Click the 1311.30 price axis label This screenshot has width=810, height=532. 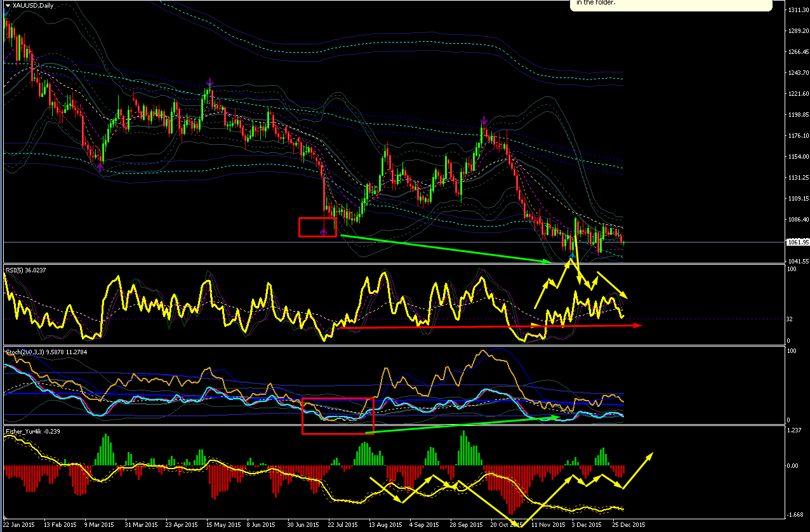point(797,10)
